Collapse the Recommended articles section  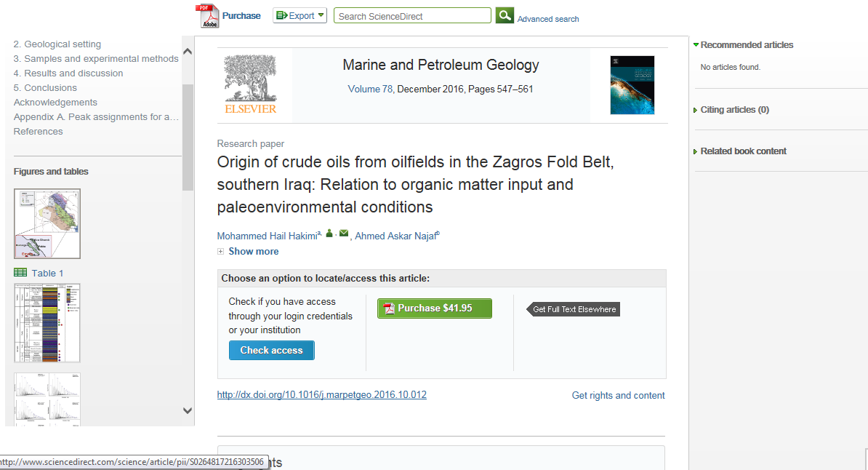coord(747,45)
